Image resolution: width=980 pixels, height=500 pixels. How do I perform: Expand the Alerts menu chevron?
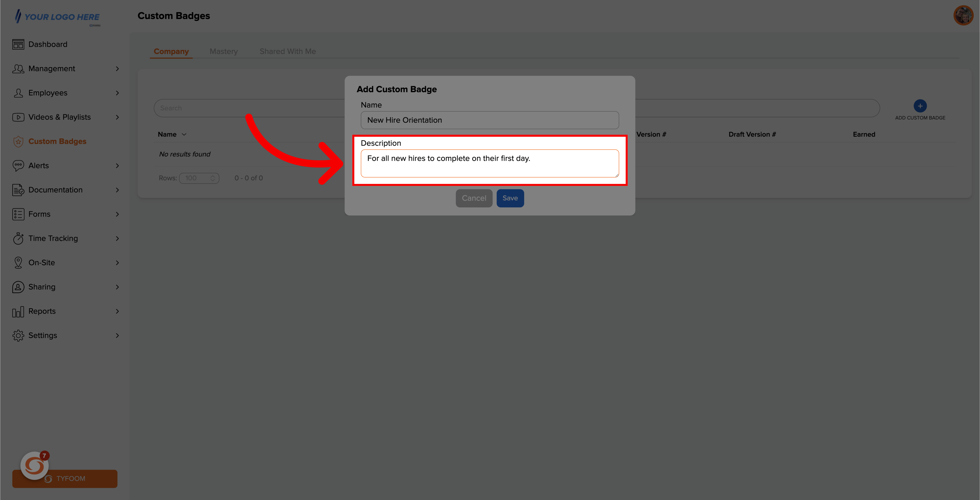coord(117,165)
